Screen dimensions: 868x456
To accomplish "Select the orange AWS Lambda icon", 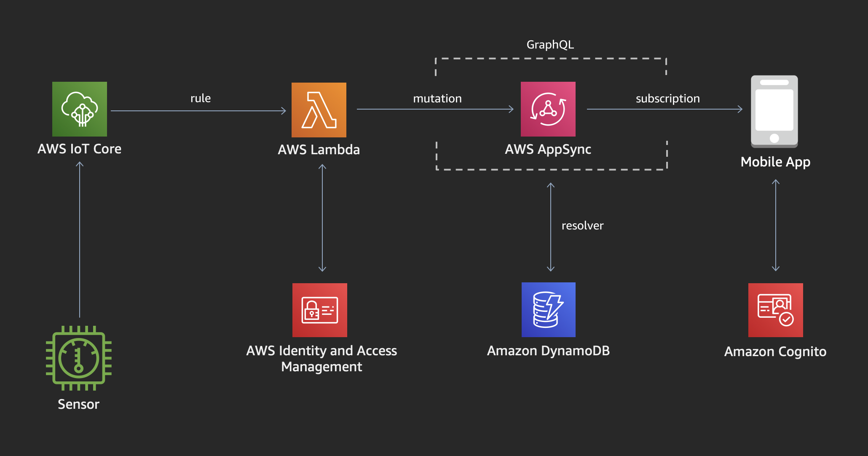I will tap(319, 110).
